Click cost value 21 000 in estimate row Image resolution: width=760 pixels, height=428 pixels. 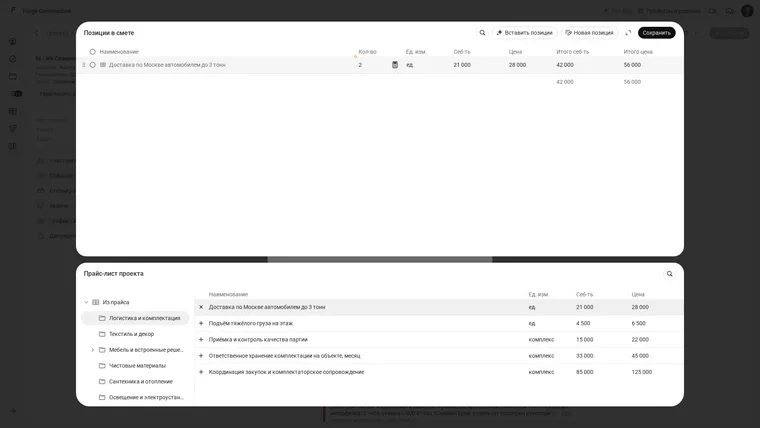click(462, 65)
